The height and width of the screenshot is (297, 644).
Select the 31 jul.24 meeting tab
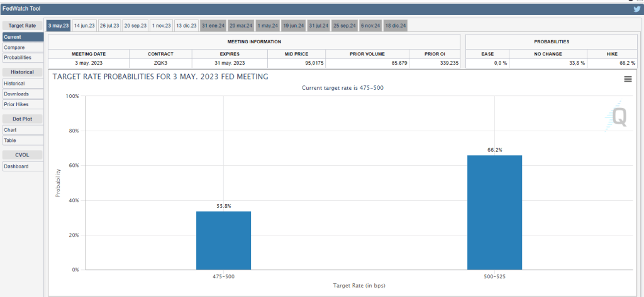pyautogui.click(x=319, y=26)
